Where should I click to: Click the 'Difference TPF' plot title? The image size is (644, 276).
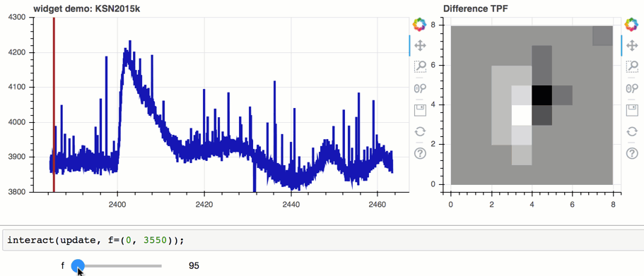click(476, 8)
